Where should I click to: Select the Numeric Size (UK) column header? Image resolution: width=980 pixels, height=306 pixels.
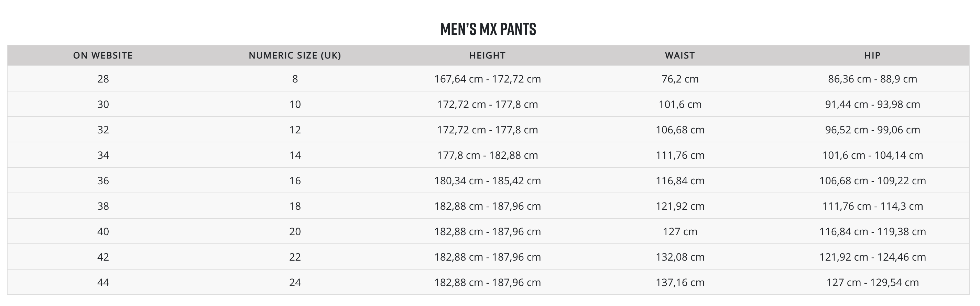[x=295, y=56]
